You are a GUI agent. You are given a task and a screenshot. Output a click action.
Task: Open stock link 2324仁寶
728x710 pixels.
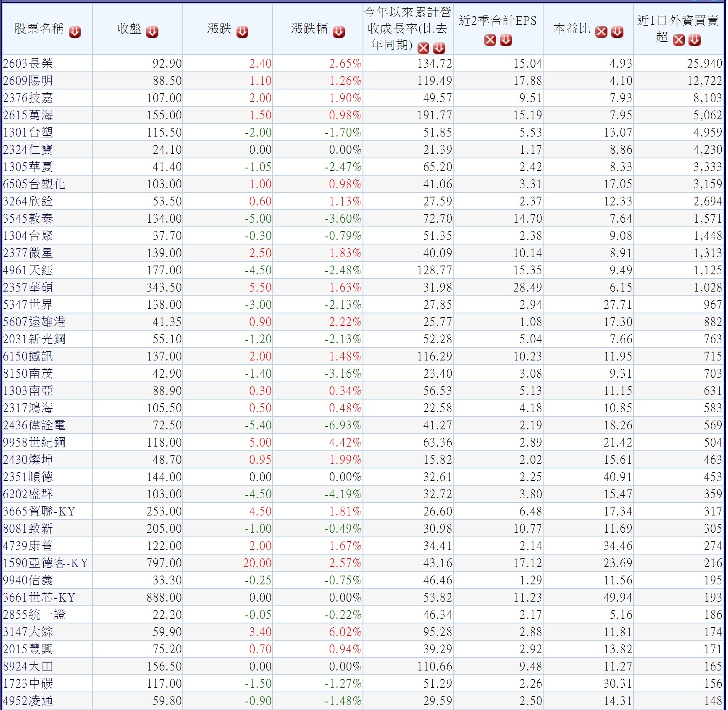pyautogui.click(x=28, y=150)
